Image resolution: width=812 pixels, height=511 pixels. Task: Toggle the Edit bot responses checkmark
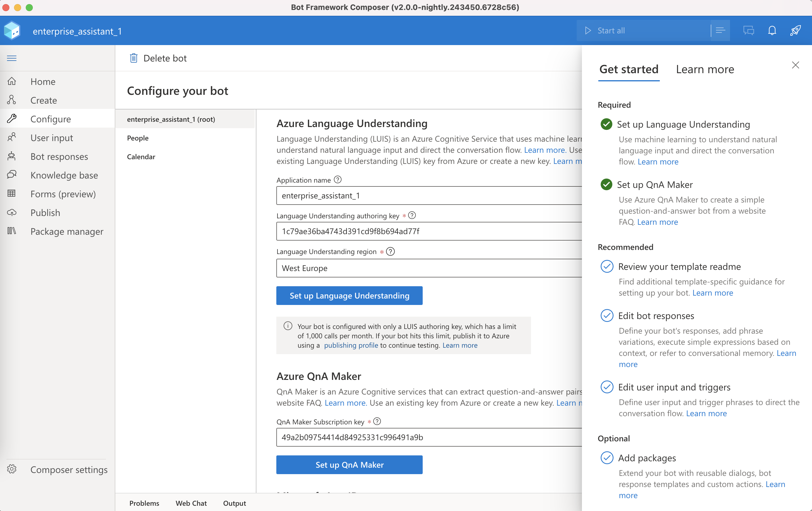pos(607,315)
